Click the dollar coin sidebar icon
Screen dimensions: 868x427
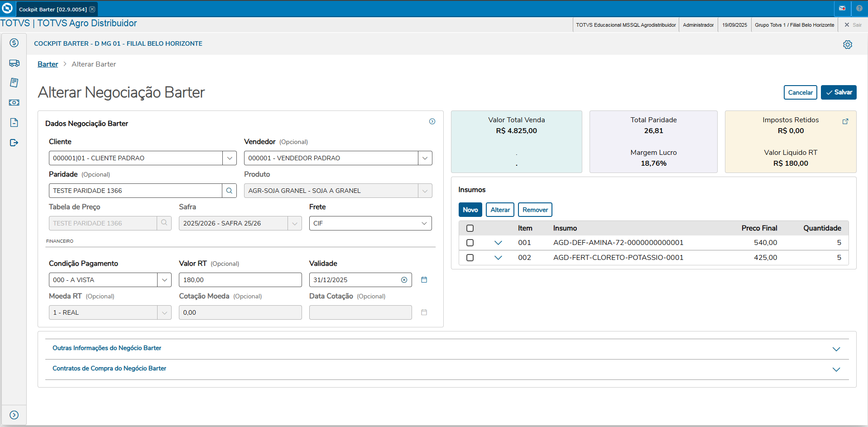point(14,43)
